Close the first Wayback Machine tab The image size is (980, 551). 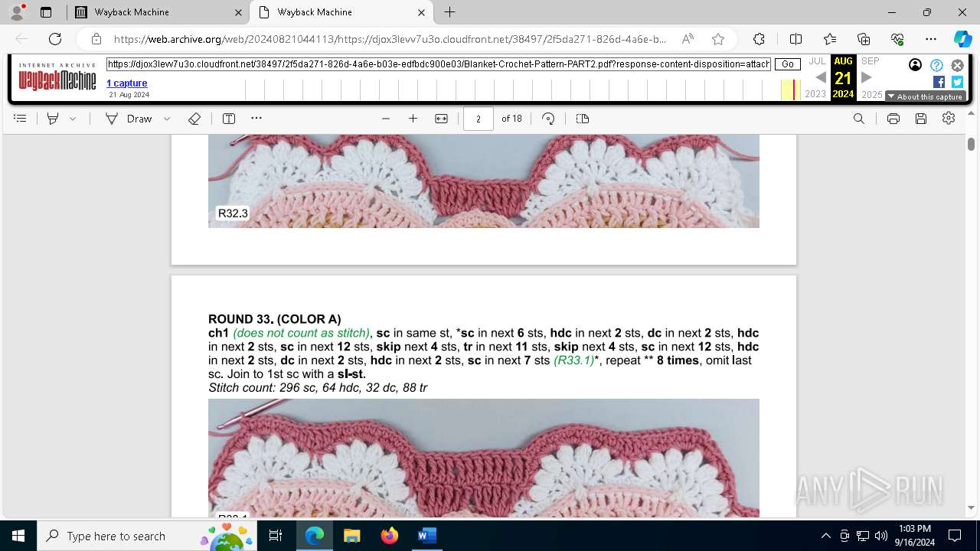[x=238, y=12]
